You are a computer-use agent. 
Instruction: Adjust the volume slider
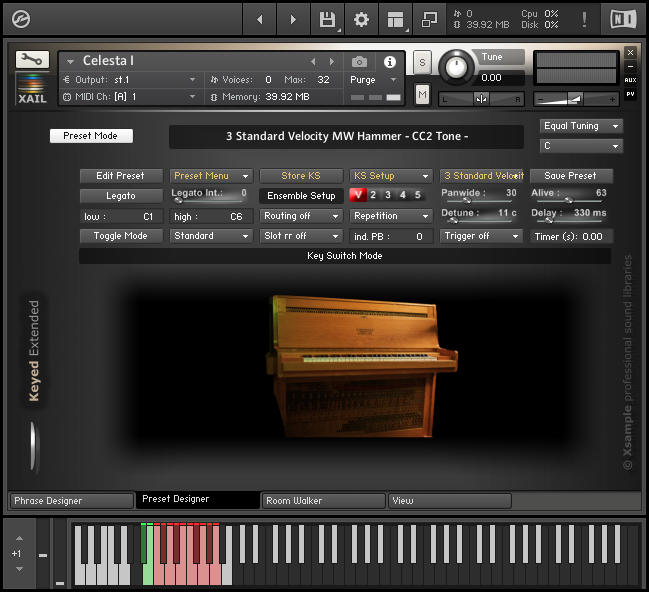pos(576,99)
